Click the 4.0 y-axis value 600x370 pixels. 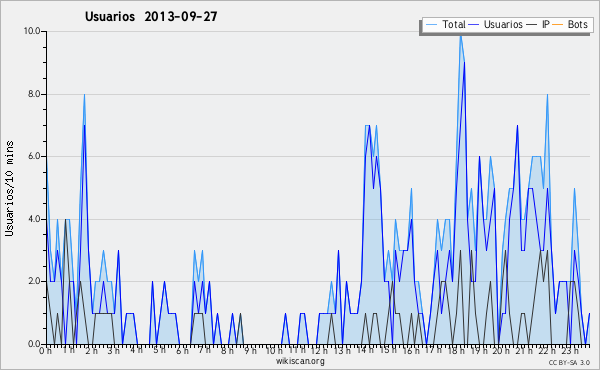(34, 219)
